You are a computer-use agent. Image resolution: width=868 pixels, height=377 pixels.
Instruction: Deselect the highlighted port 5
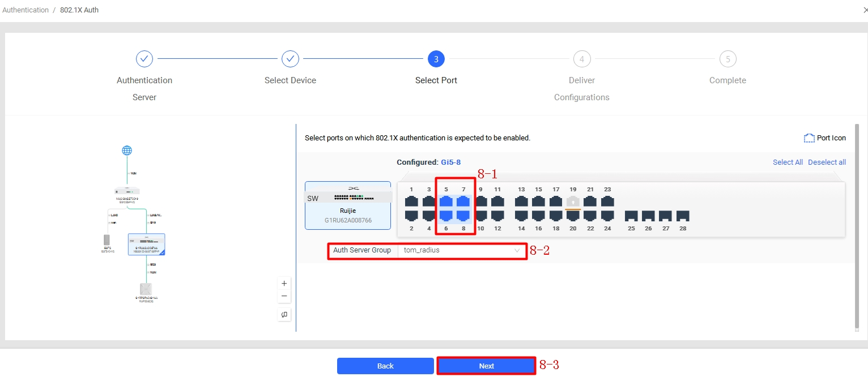(446, 202)
